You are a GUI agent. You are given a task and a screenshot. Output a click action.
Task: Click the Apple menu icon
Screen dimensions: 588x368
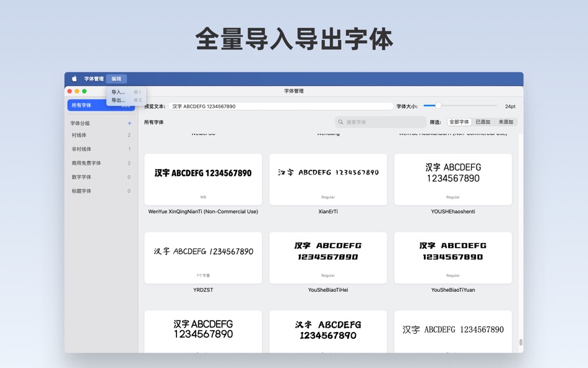coord(74,79)
